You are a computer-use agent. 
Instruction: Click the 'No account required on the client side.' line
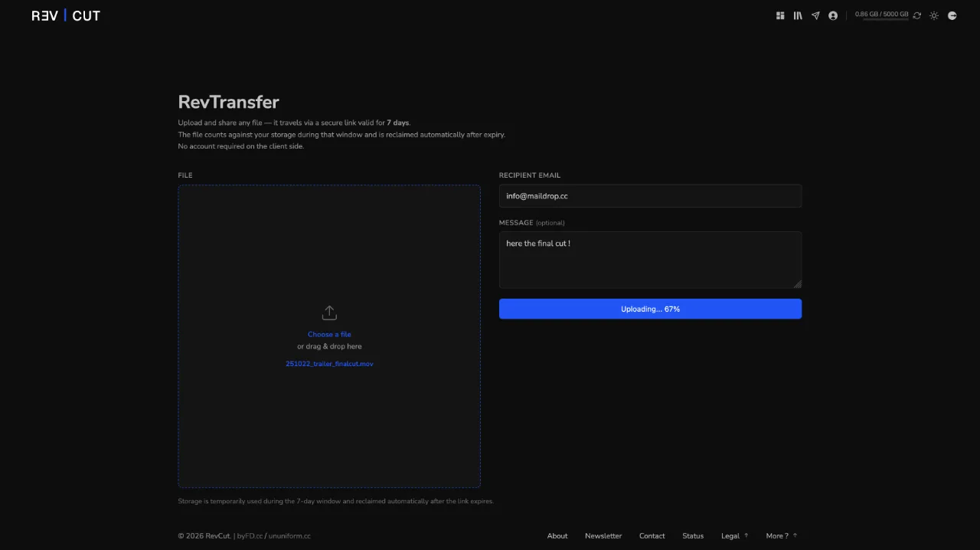241,146
